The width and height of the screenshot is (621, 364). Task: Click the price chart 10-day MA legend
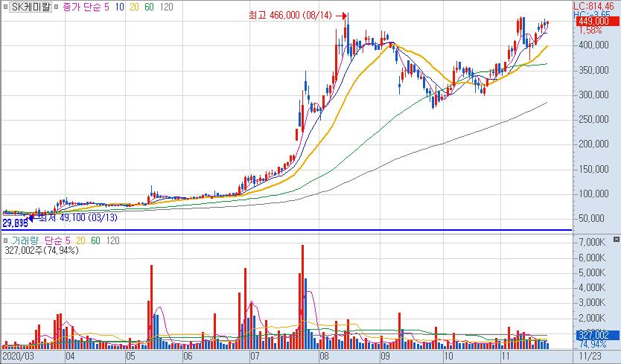119,7
